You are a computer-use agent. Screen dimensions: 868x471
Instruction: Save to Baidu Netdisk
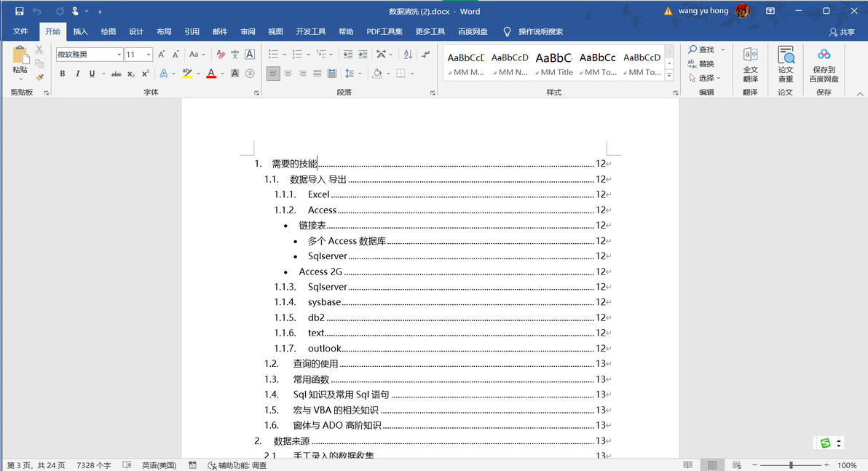(x=824, y=64)
